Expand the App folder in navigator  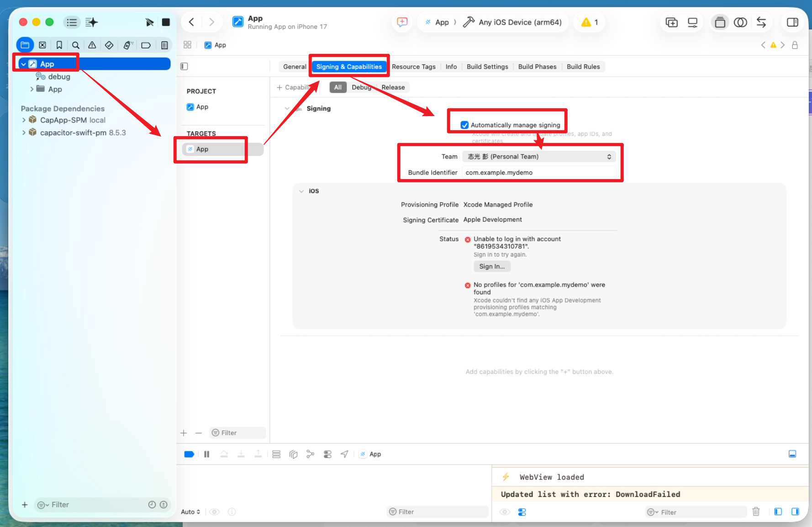pos(32,89)
